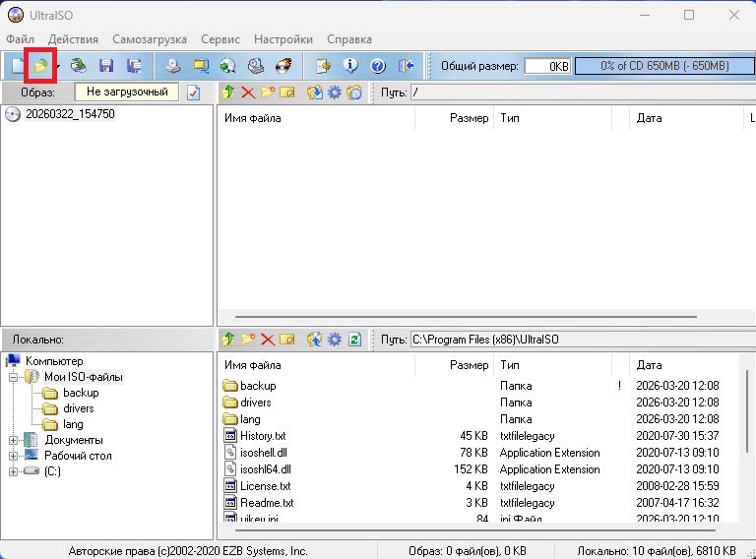Click the Mount to virtual drive icon

(256, 66)
